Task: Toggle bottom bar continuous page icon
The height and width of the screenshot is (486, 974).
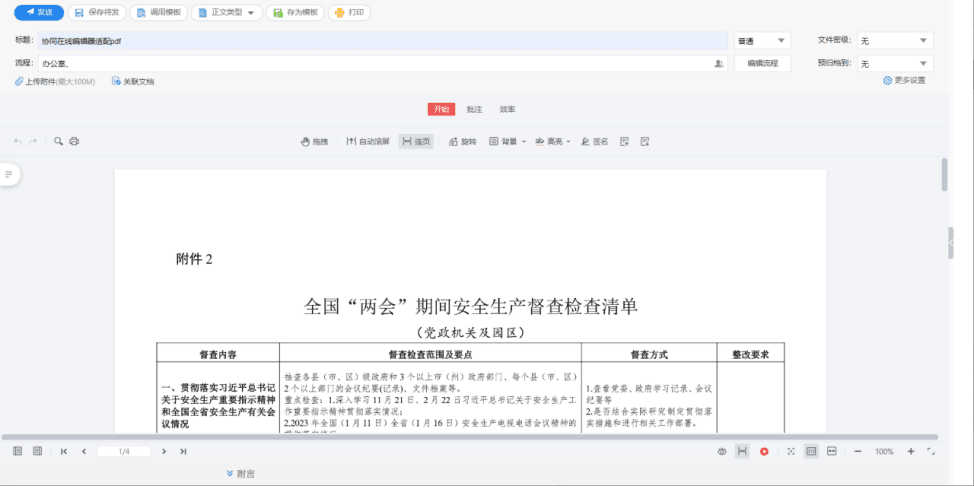Action: pos(742,452)
